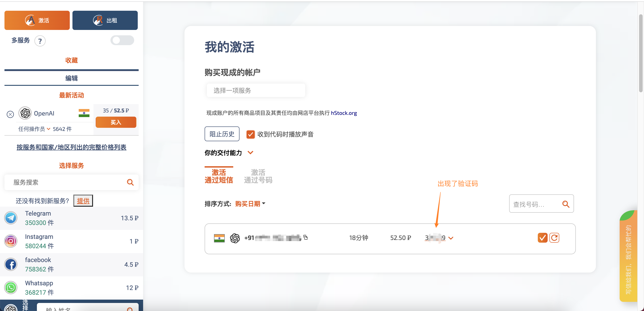Image resolution: width=644 pixels, height=311 pixels.
Task: Open the any operator dropdown
Action: click(34, 129)
